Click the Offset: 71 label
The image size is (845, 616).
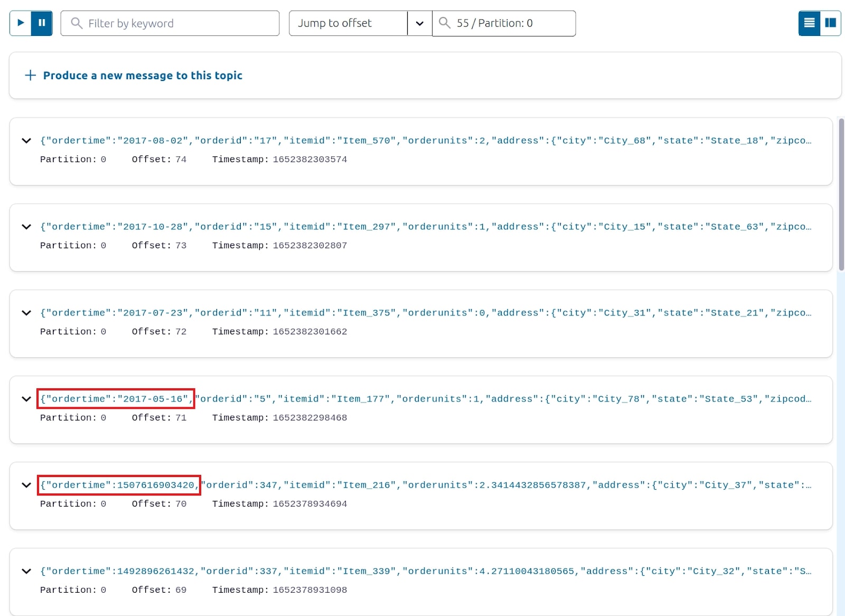pos(159,418)
